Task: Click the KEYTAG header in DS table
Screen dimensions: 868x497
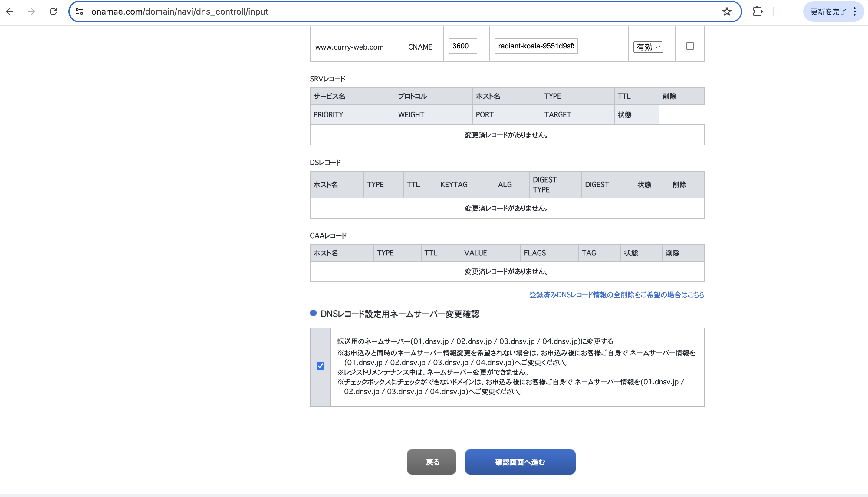Action: [x=465, y=185]
